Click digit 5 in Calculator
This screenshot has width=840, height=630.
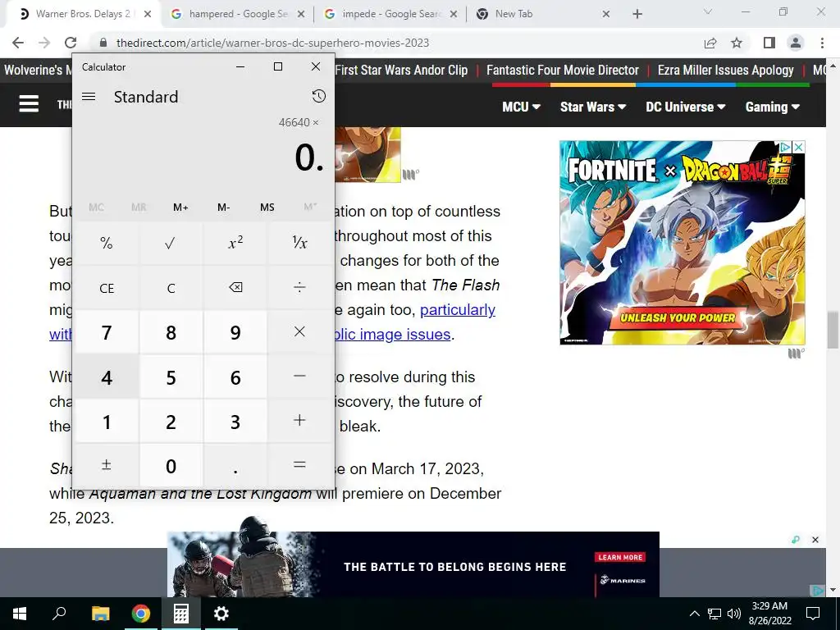(171, 377)
